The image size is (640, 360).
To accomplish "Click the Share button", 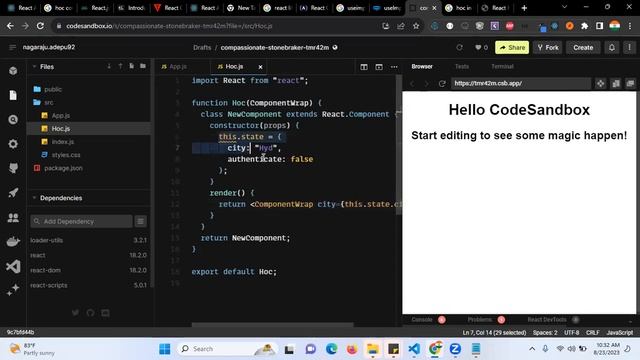I will pyautogui.click(x=512, y=47).
